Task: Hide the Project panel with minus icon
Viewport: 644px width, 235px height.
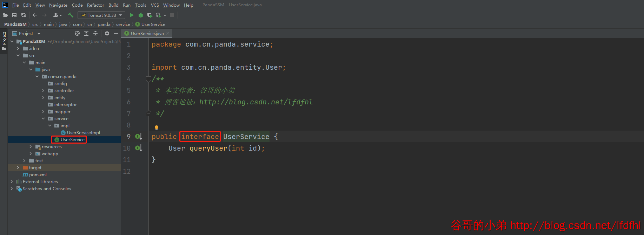Action: [x=116, y=33]
